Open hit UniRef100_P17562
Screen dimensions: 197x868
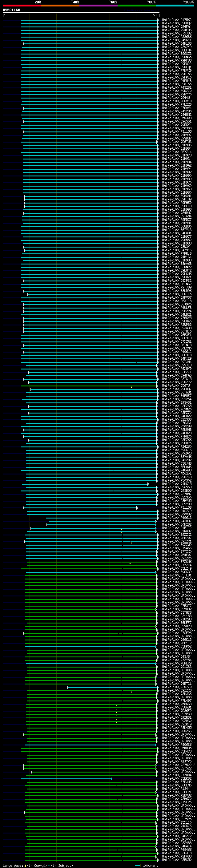(176, 20)
